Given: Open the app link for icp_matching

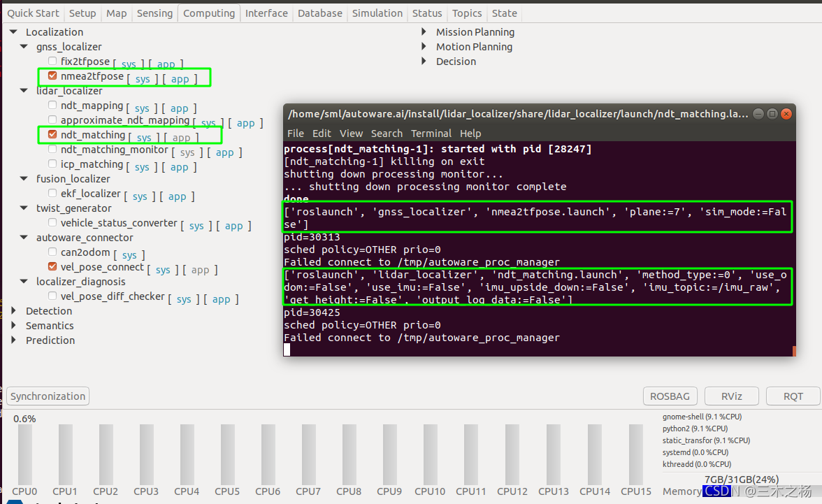Looking at the screenshot, I should tap(179, 167).
